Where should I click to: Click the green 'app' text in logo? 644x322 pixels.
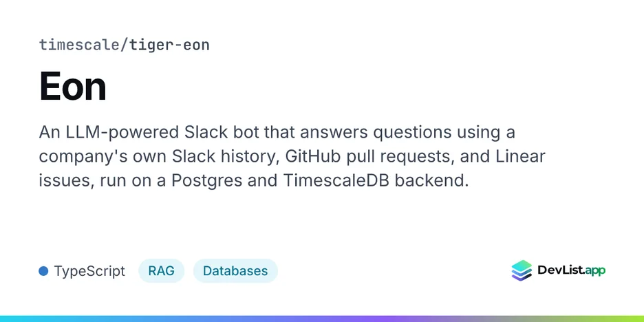(594, 271)
